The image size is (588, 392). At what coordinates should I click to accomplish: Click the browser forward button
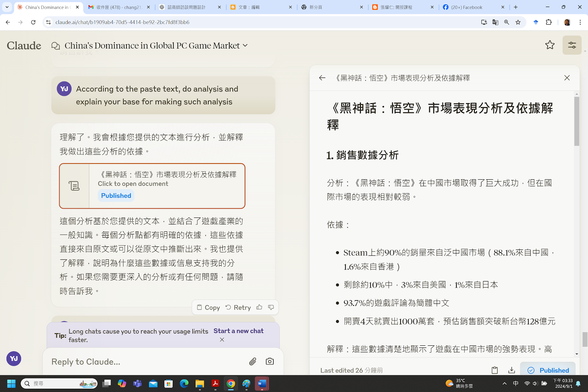pyautogui.click(x=21, y=22)
